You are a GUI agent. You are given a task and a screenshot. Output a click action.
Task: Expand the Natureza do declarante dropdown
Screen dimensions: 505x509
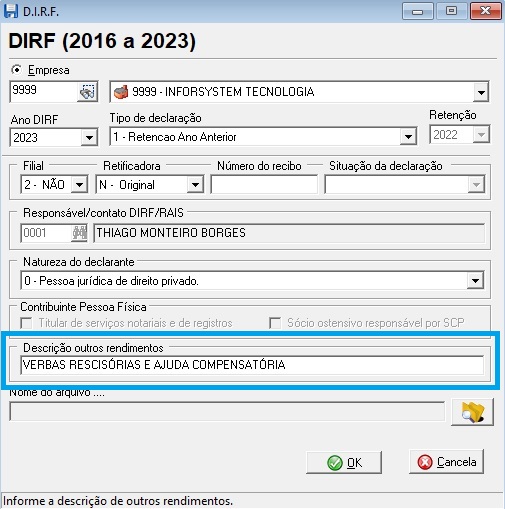[x=475, y=281]
